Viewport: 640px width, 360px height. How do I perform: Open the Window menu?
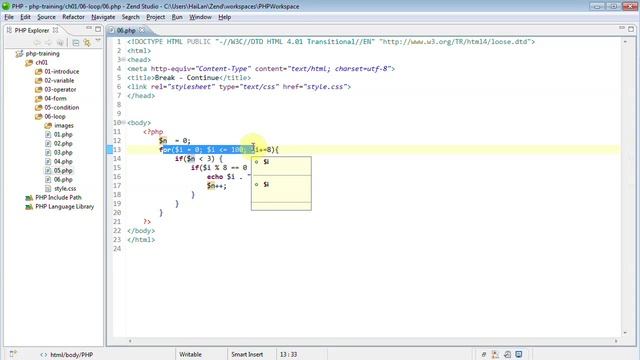click(200, 17)
